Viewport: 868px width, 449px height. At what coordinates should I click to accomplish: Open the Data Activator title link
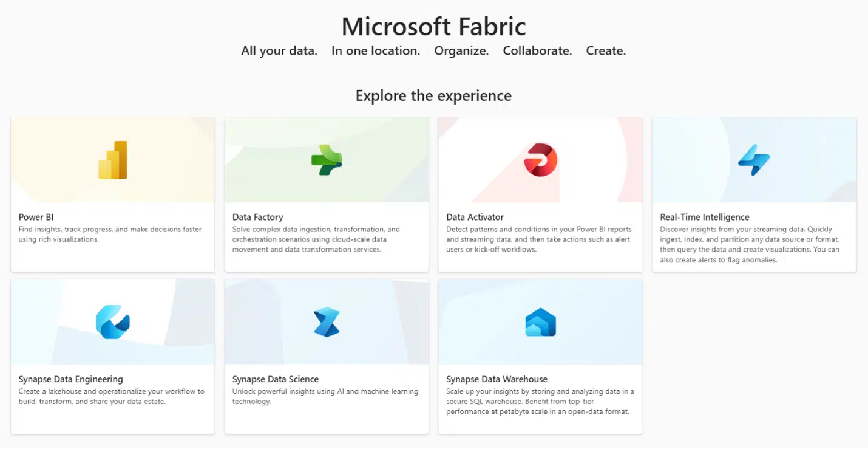pyautogui.click(x=475, y=217)
